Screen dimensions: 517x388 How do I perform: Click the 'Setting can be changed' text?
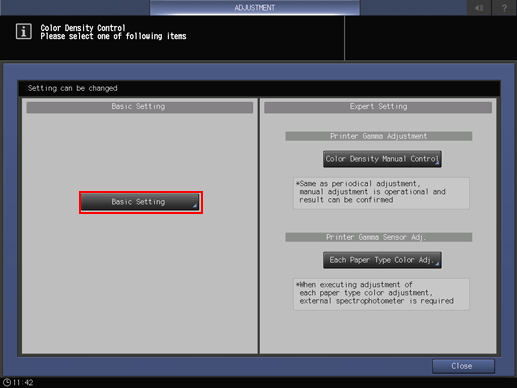tap(73, 88)
